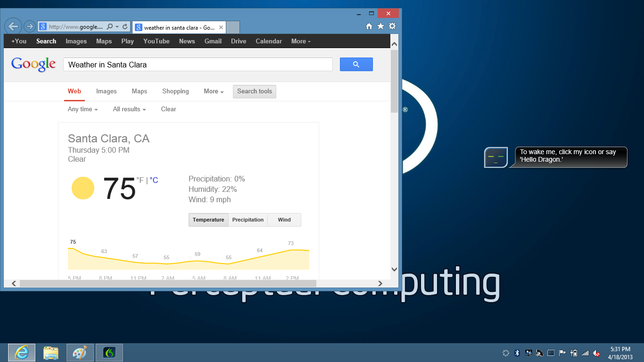
Task: Expand the Any time filter dropdown
Action: 83,109
